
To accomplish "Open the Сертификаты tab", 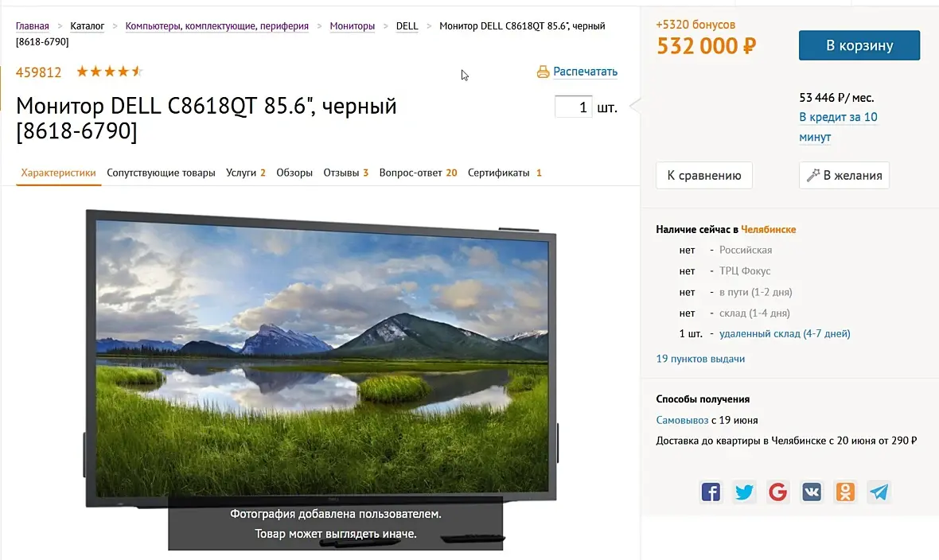I will tap(505, 173).
